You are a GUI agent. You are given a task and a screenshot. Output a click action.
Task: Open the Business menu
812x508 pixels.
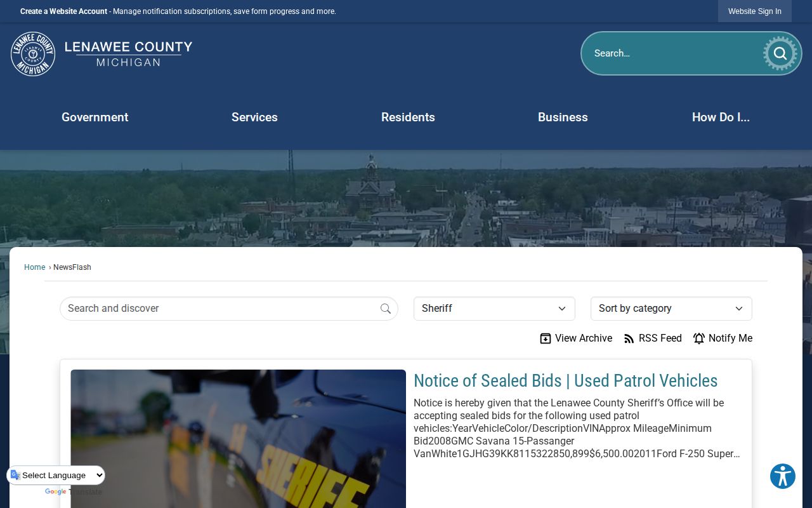[563, 117]
